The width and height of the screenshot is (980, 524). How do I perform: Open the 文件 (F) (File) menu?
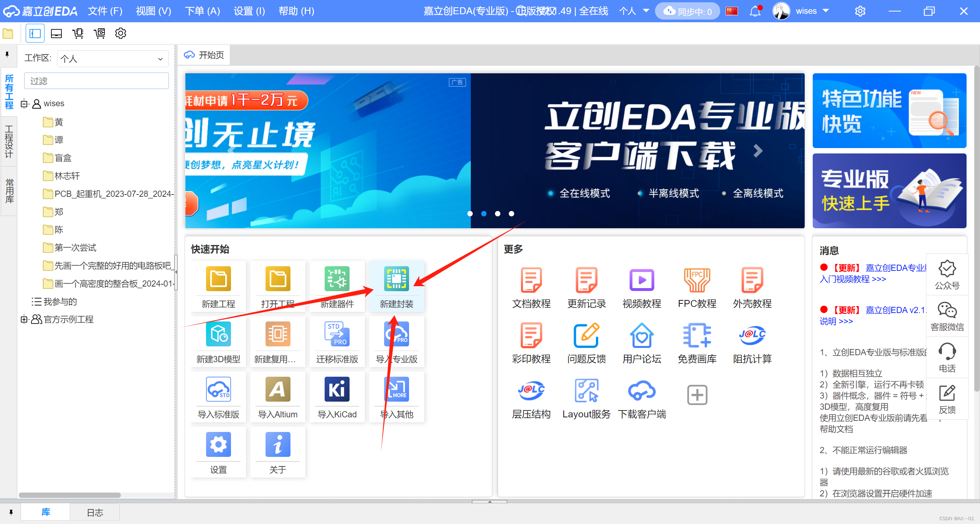[105, 11]
